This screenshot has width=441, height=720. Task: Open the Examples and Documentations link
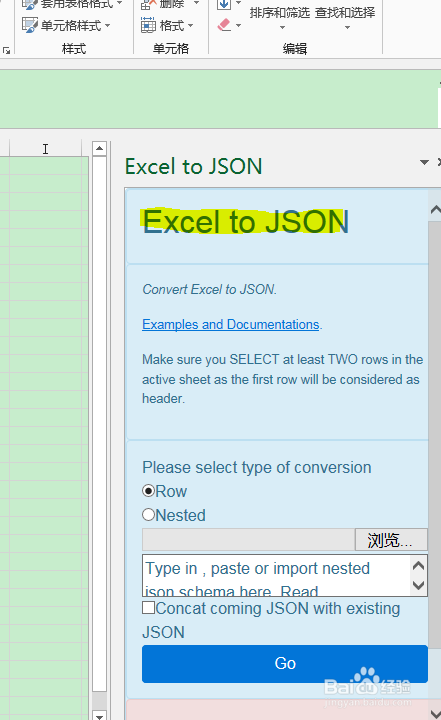pyautogui.click(x=231, y=325)
